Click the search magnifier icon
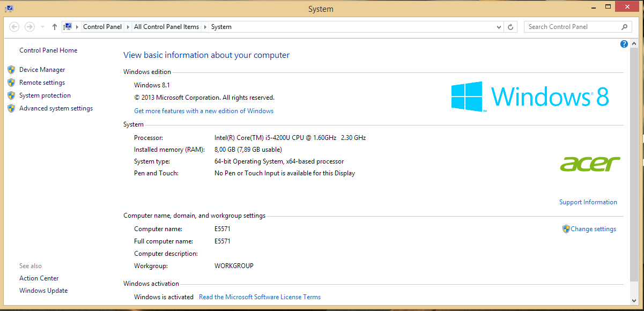The image size is (644, 311). [x=624, y=26]
